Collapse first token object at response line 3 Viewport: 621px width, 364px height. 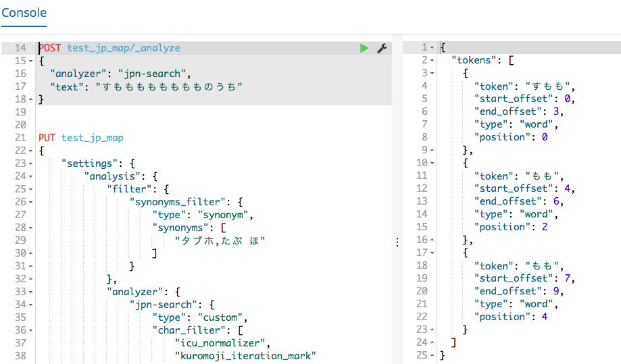432,74
